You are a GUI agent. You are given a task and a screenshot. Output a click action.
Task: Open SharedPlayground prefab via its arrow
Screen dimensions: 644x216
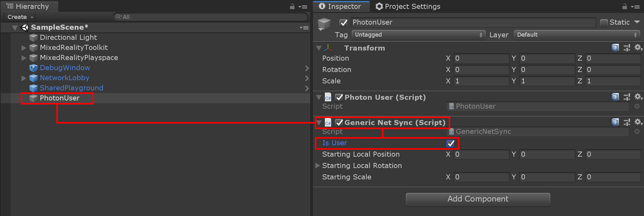point(306,88)
